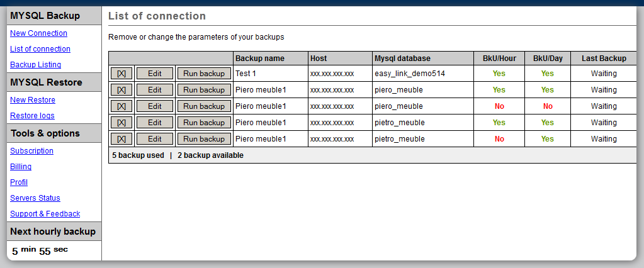
Task: Open the New Connection link
Action: click(38, 33)
